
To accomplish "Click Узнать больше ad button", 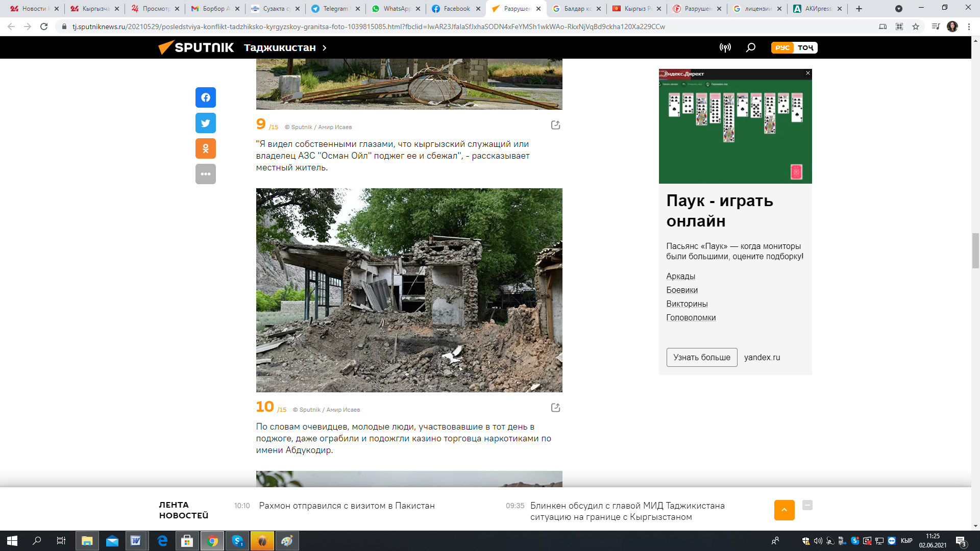I will [x=701, y=357].
